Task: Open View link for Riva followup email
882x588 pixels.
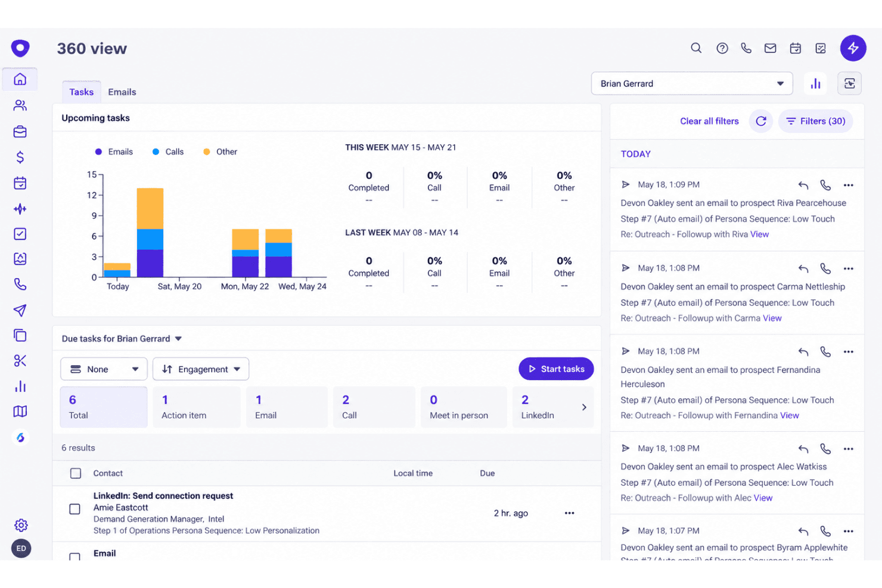Action: point(759,234)
